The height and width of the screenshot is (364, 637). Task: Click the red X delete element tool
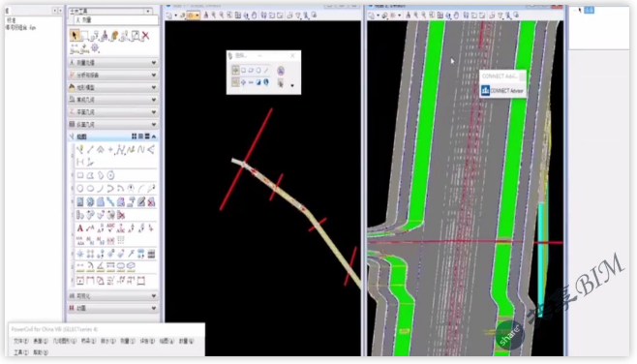tap(145, 36)
